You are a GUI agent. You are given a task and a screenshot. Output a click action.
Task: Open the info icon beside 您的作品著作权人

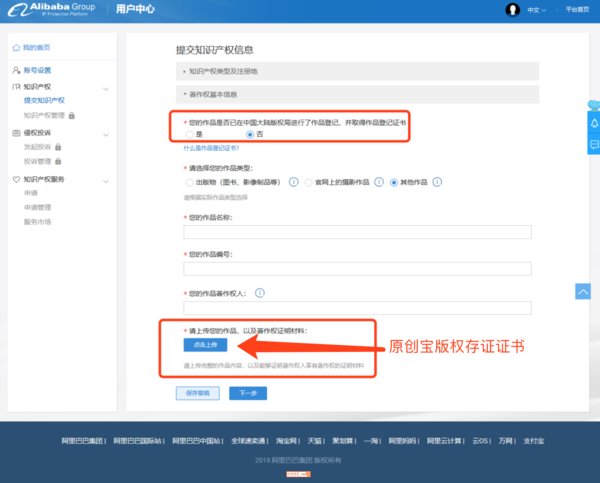(x=260, y=293)
